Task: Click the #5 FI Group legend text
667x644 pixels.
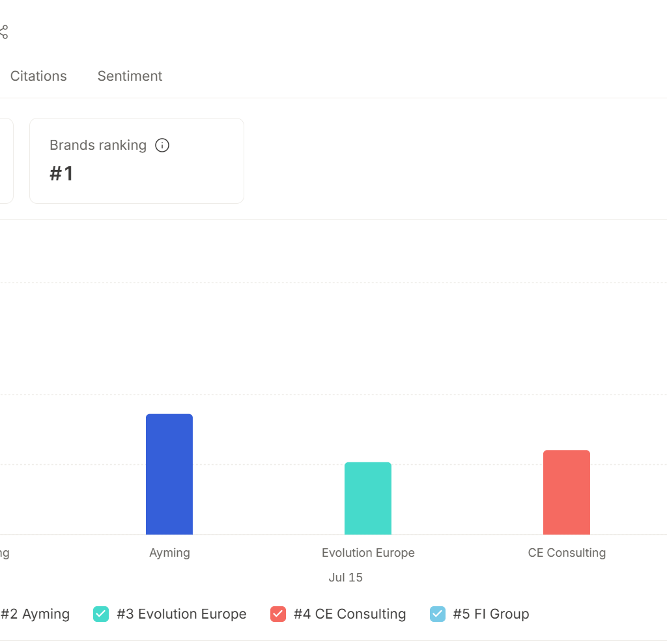Action: coord(491,614)
